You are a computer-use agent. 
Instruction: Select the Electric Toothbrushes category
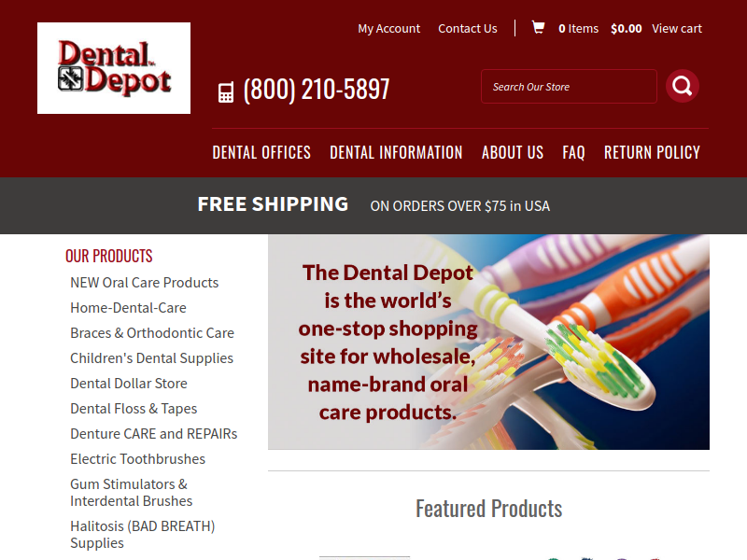[137, 459]
